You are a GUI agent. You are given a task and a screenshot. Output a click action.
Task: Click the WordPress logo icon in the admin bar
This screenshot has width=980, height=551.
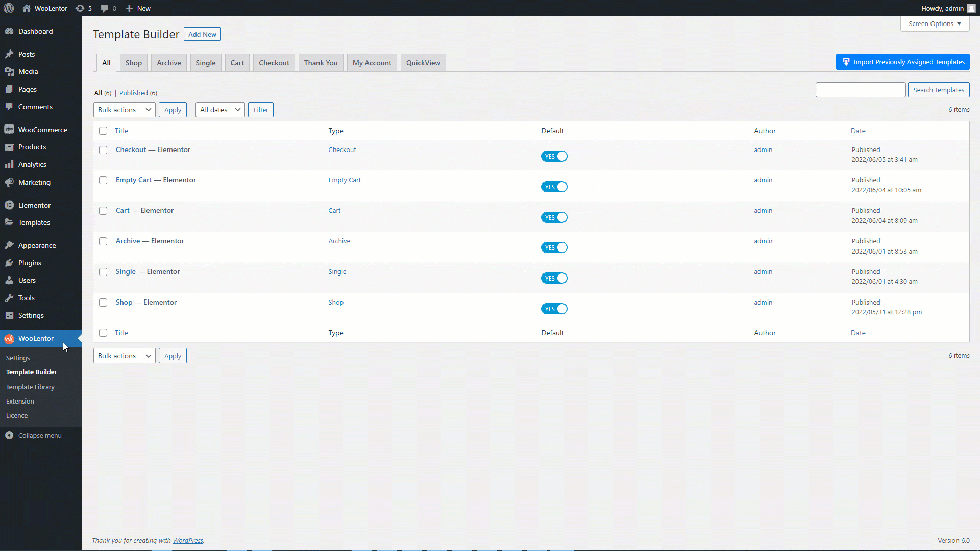tap(9, 8)
